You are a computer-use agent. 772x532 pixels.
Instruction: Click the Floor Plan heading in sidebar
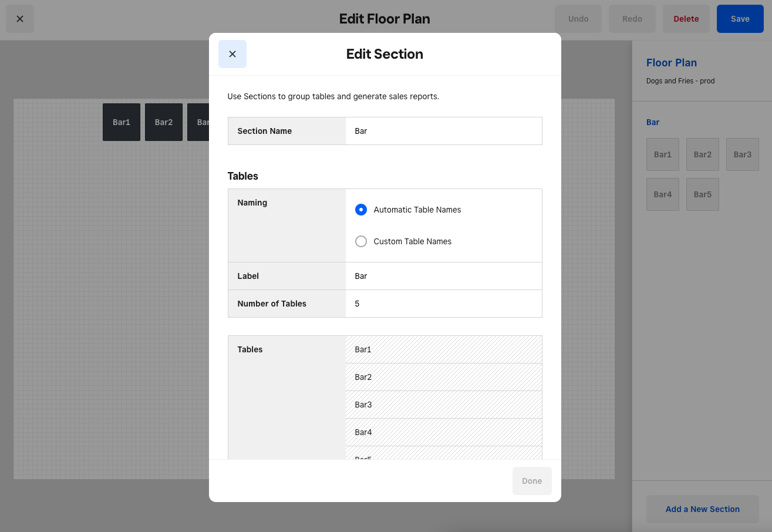tap(672, 63)
